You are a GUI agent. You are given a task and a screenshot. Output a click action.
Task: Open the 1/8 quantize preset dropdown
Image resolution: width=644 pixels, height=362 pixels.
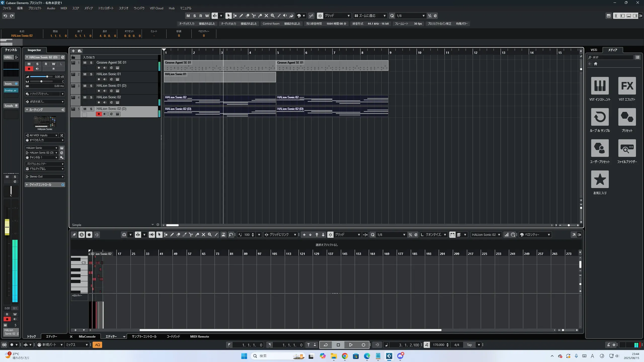(411, 16)
